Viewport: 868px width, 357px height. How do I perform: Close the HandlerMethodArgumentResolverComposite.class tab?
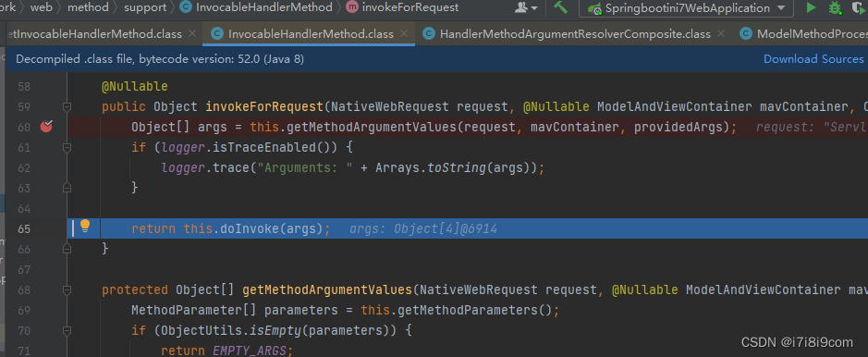(722, 34)
